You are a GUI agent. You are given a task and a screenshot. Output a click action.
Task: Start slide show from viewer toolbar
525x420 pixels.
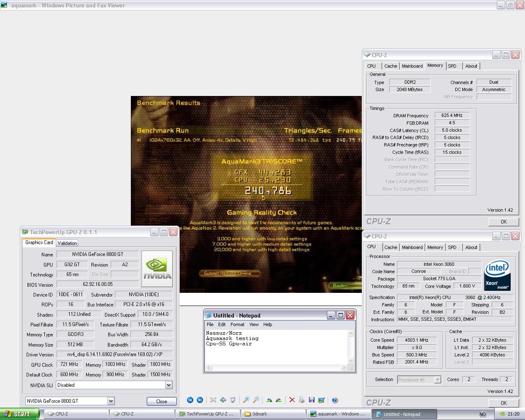pos(233,400)
